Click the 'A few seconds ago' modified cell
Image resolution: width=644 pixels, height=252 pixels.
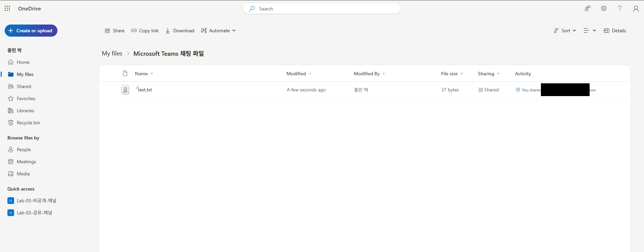click(306, 90)
